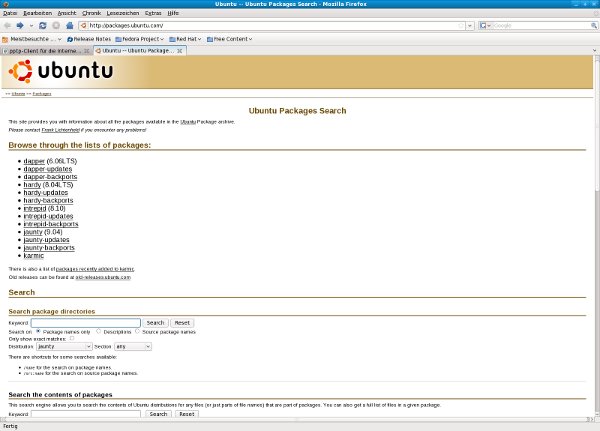Select the Descriptions radio option
This screenshot has width=600, height=431.
[x=100, y=331]
